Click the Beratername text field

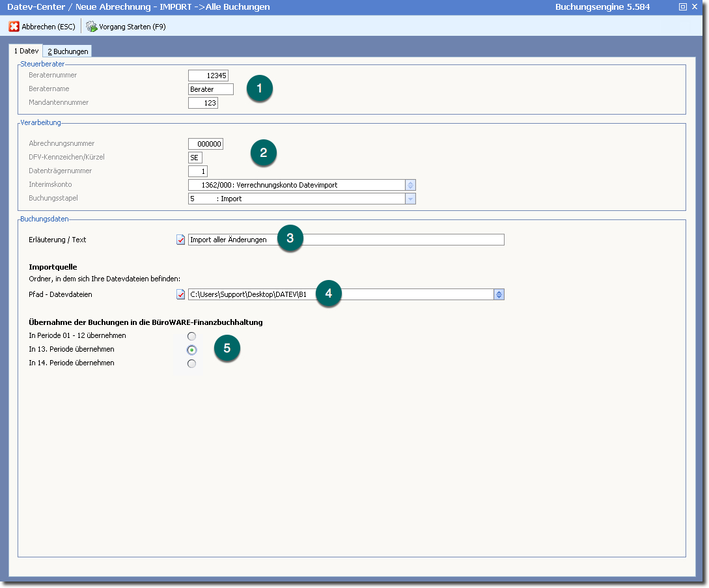[210, 89]
